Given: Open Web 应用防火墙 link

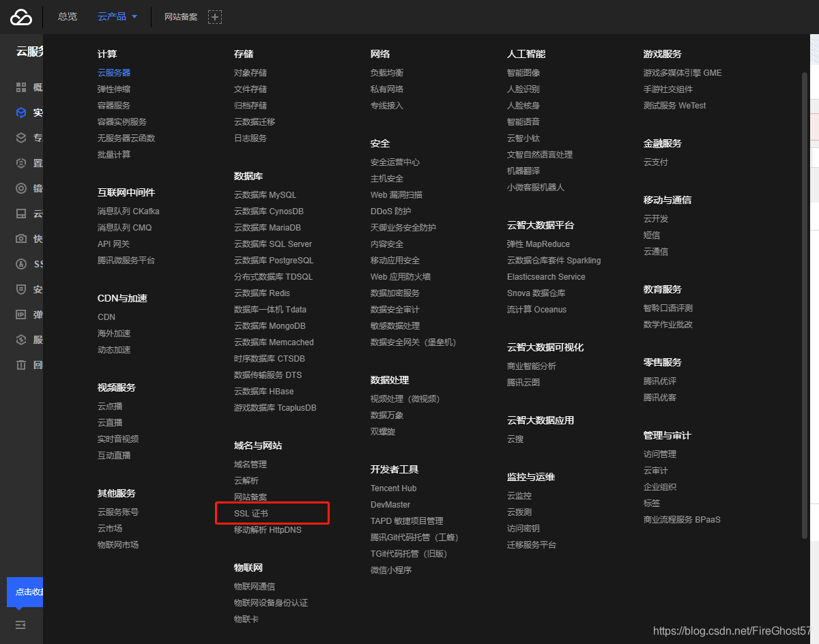Looking at the screenshot, I should point(401,276).
